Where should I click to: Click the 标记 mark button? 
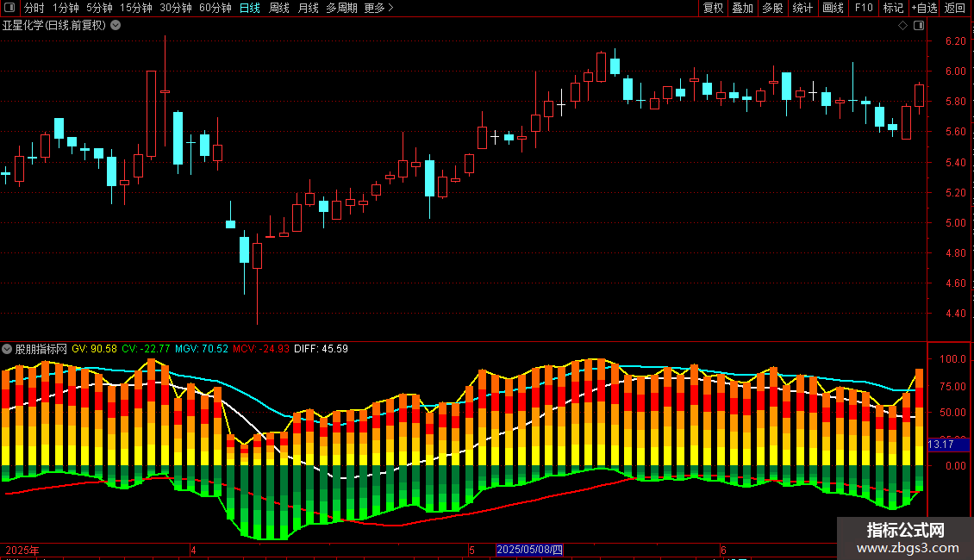(893, 8)
